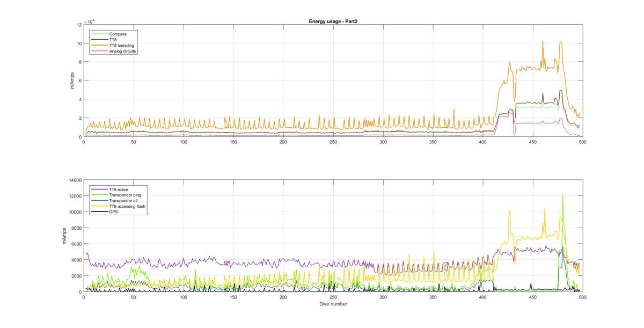The height and width of the screenshot is (328, 644).
Task: Click the y-axis tick label 12 on top plot
Action: (79, 25)
